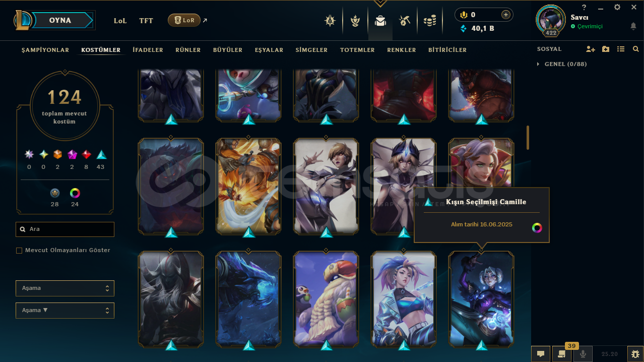
Task: Open the chat bubble icon
Action: pos(540,354)
